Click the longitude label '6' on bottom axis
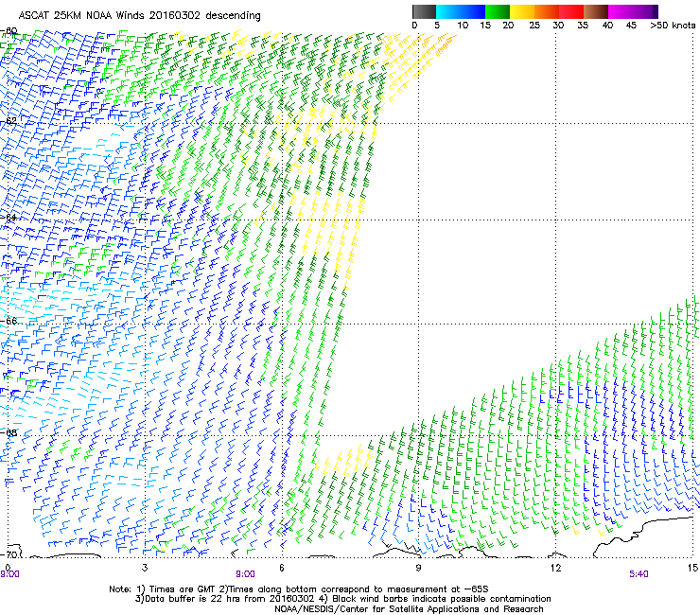The width and height of the screenshot is (700, 615). pos(282,568)
